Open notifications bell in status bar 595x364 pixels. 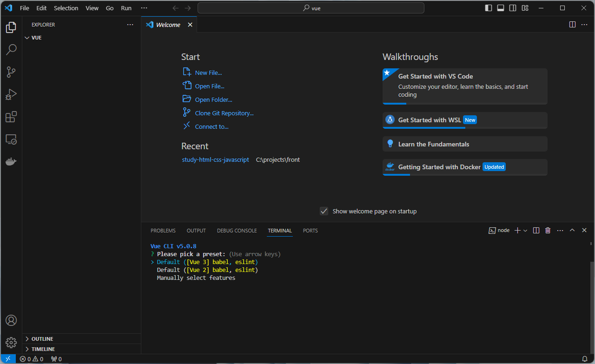[585, 359]
